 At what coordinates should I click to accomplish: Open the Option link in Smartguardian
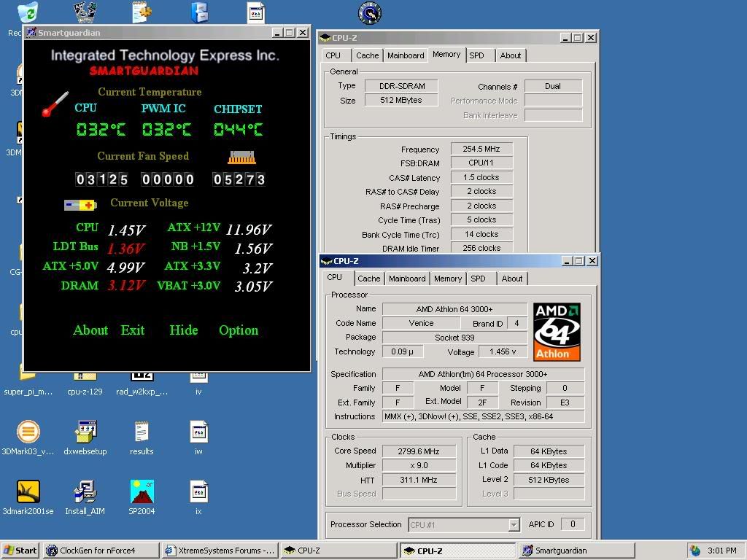coord(239,330)
